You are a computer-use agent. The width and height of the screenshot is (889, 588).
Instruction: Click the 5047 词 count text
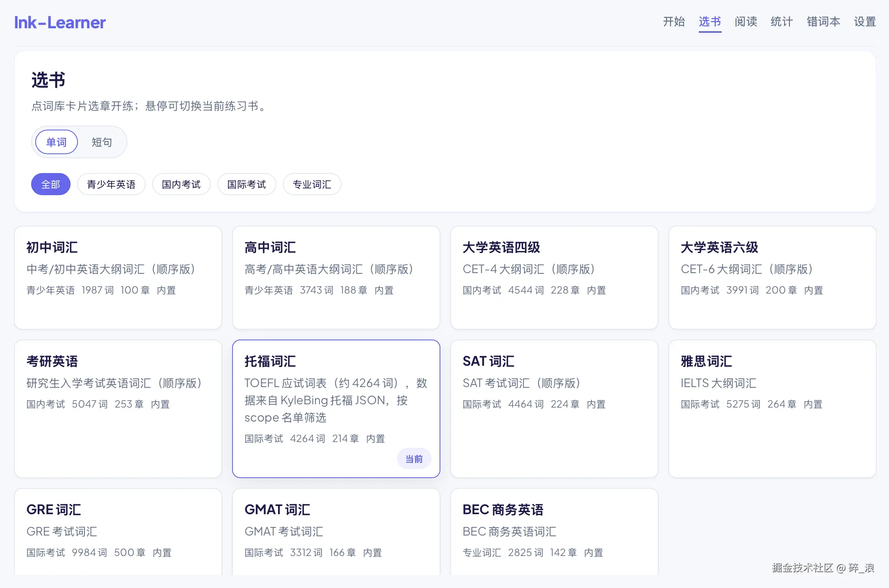pyautogui.click(x=90, y=404)
